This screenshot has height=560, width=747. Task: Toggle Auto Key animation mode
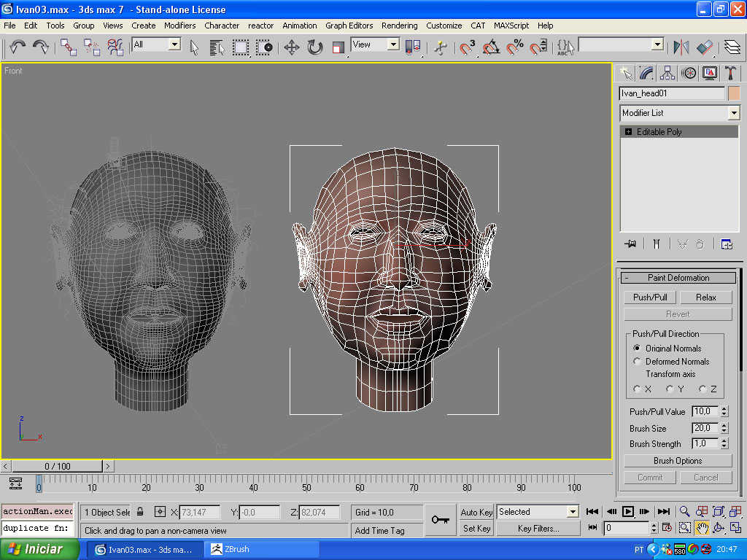point(476,512)
